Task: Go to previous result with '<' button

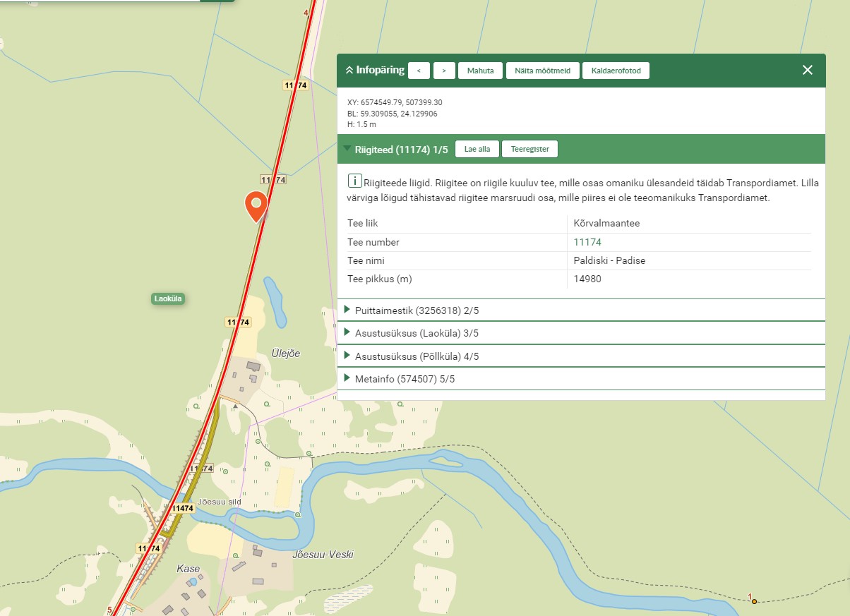Action: (419, 71)
